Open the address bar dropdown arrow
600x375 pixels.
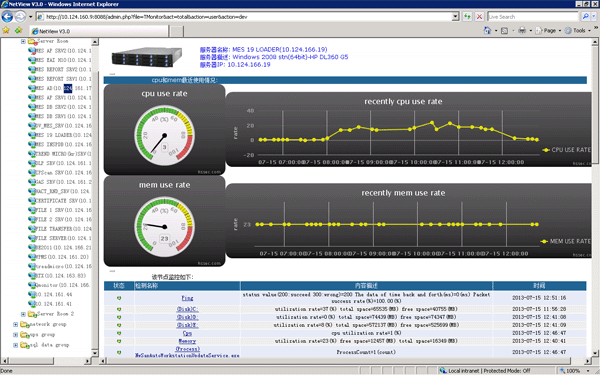[455, 16]
